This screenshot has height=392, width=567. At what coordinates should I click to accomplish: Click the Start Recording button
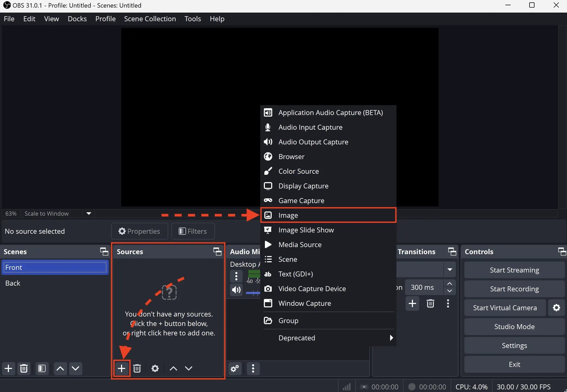point(514,289)
